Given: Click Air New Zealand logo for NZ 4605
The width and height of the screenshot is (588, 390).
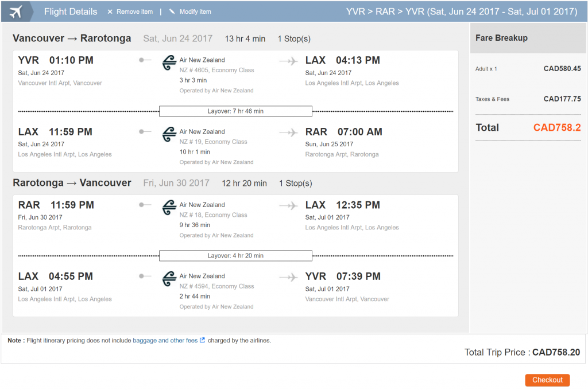Looking at the screenshot, I should point(169,63).
